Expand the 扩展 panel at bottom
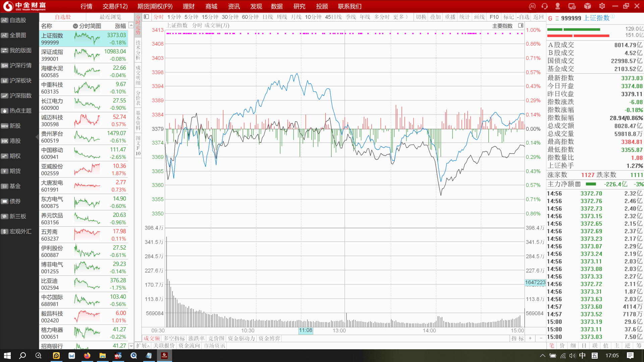The width and height of the screenshot is (644, 362). (x=143, y=346)
